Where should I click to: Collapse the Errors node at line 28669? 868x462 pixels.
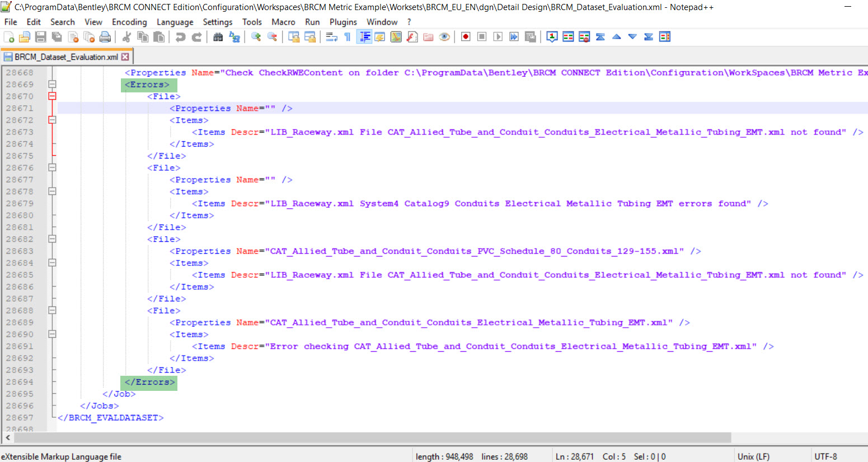(x=52, y=85)
